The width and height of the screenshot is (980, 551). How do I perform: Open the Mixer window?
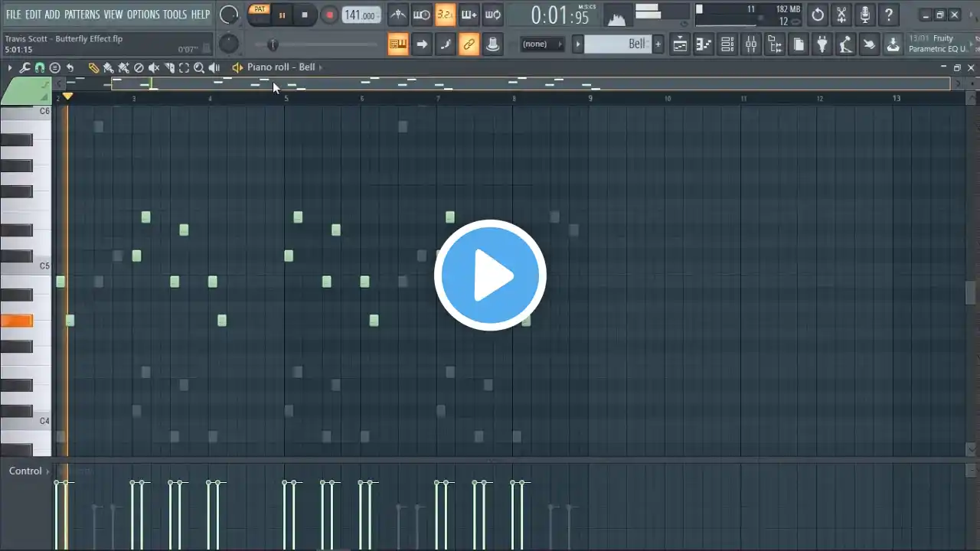point(751,44)
